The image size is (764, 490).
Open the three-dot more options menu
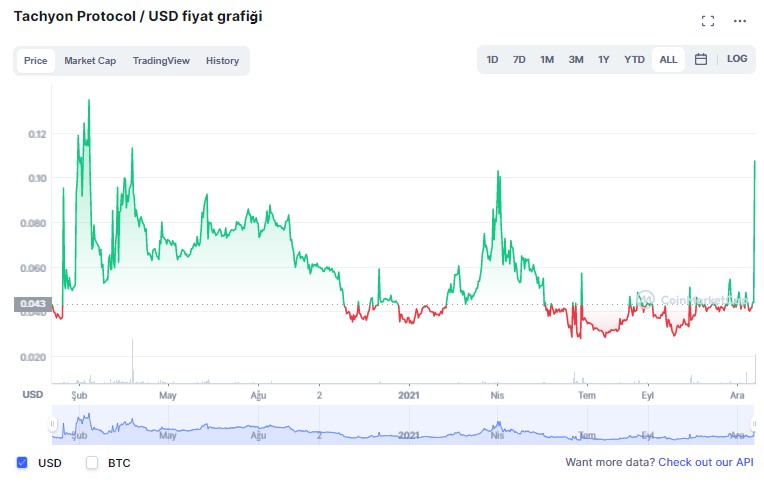point(740,21)
